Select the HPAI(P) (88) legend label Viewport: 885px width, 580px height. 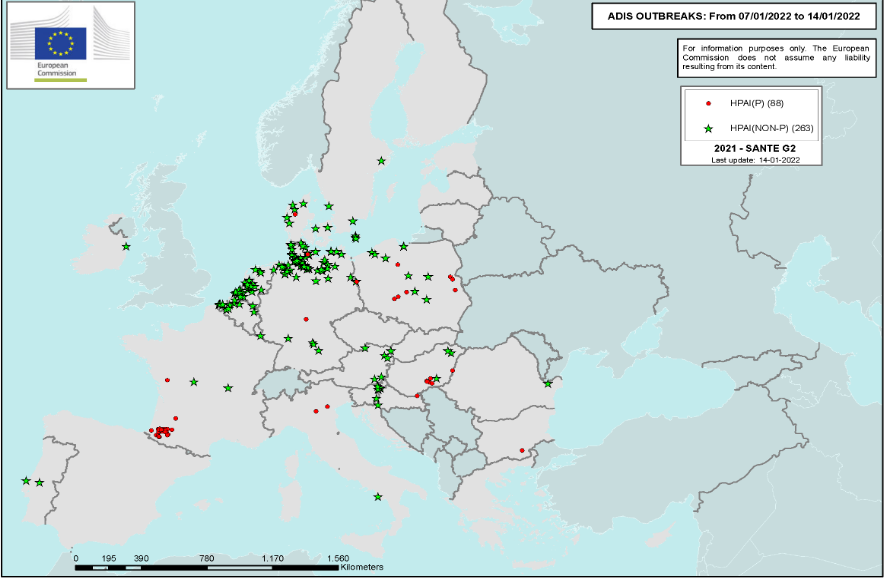(758, 103)
